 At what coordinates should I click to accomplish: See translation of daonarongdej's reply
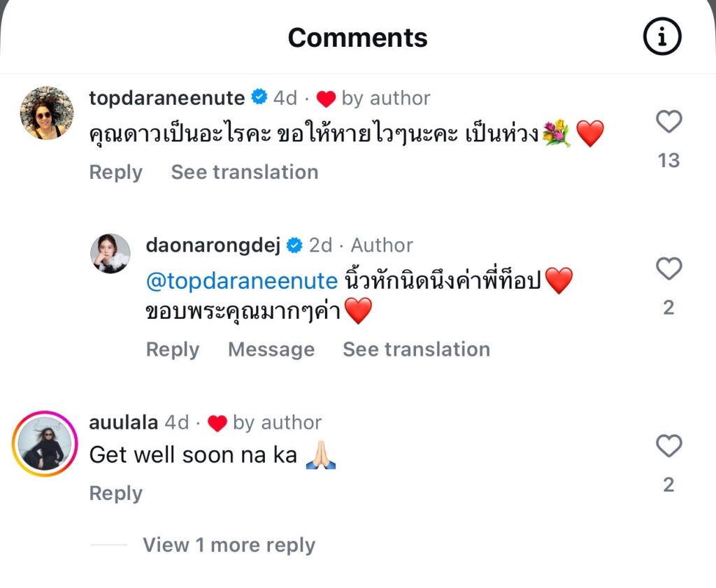tap(416, 349)
